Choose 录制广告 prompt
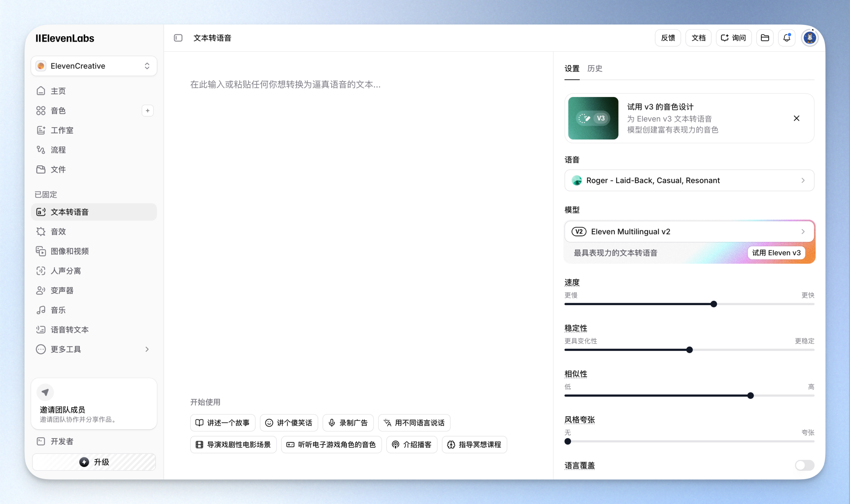Viewport: 850px width, 504px height. click(348, 423)
